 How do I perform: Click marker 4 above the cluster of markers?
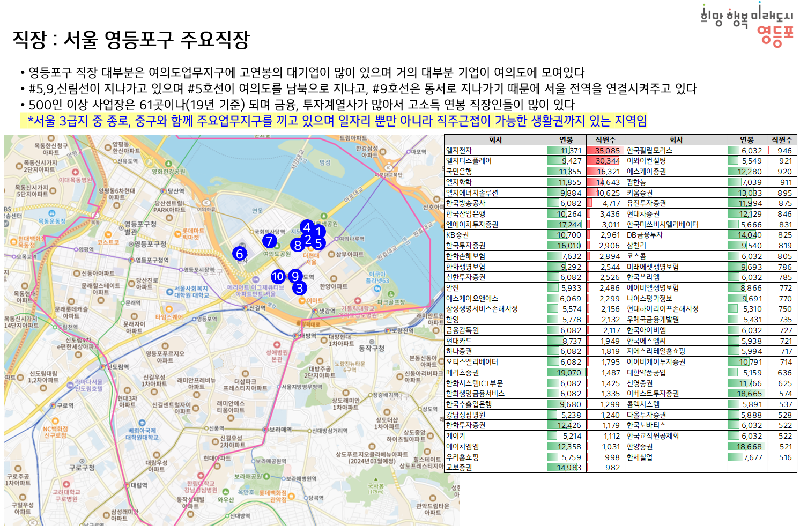pyautogui.click(x=308, y=227)
